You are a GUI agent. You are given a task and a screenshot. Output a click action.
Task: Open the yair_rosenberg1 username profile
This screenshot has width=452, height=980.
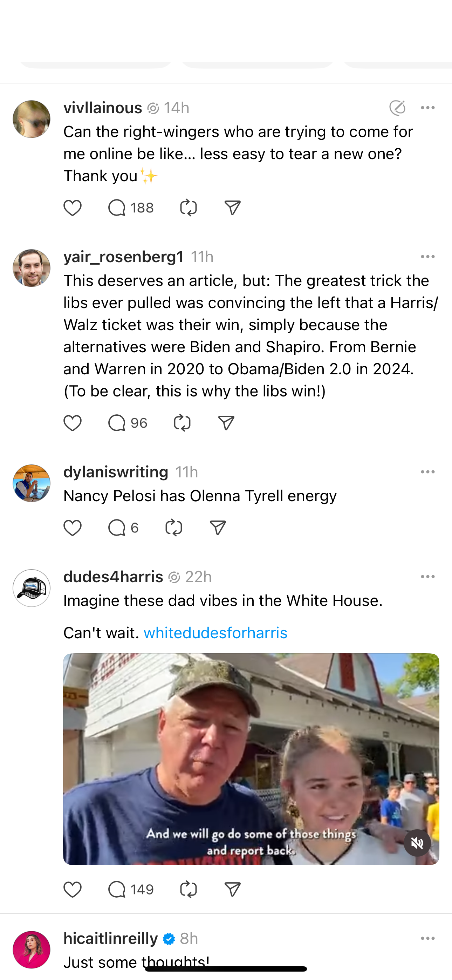pyautogui.click(x=124, y=257)
